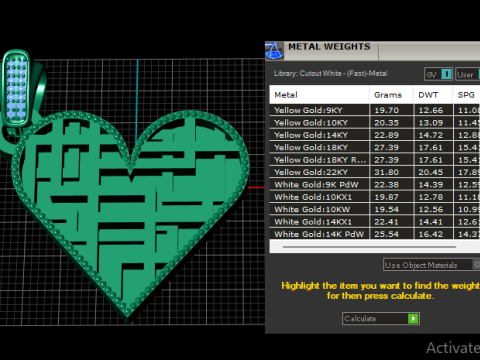This screenshot has height=360, width=480.
Task: Sort by the Metal column header
Action: [x=319, y=95]
